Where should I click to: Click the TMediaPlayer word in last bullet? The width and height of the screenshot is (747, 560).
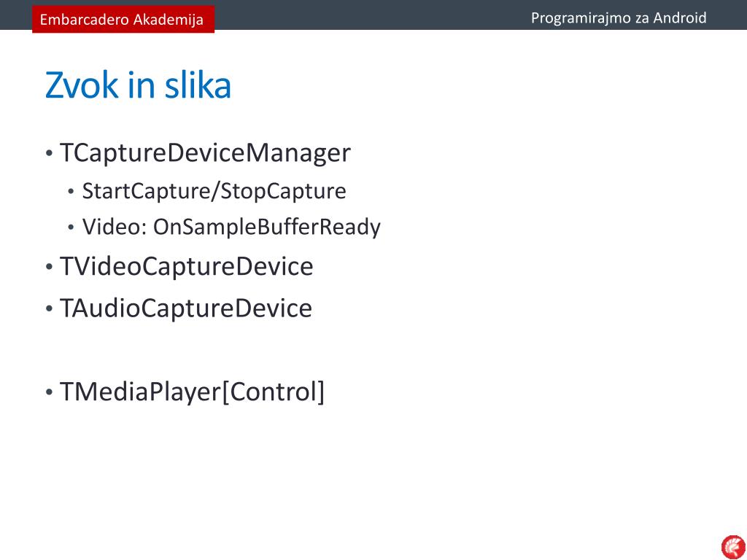(x=141, y=392)
